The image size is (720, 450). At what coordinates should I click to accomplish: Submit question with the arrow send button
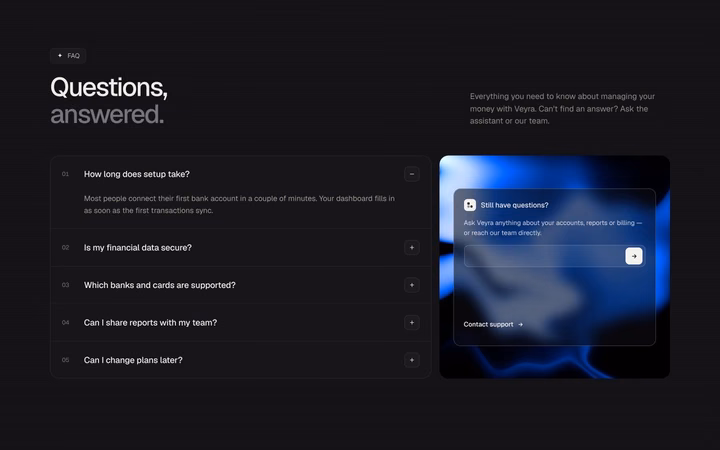tap(634, 256)
